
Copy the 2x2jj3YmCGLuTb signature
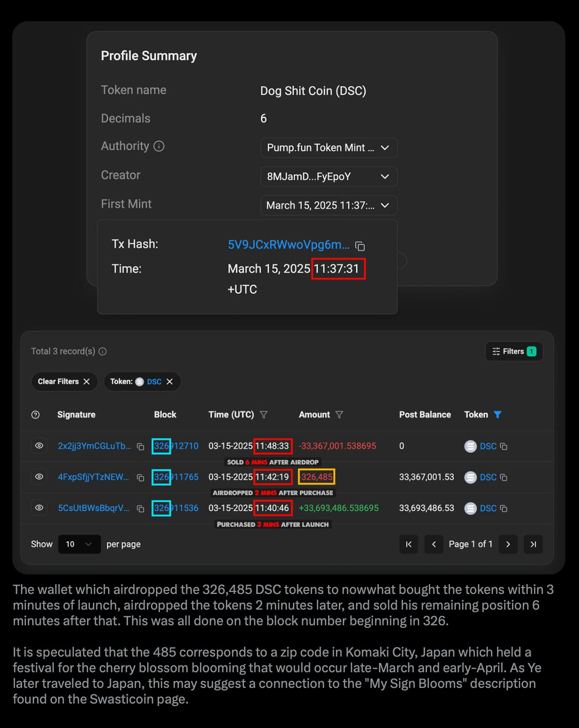(140, 447)
